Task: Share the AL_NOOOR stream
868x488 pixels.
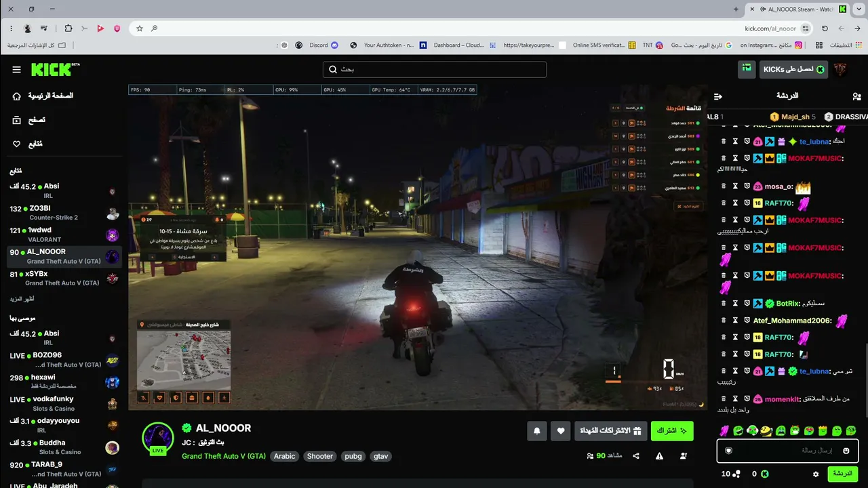Action: tap(636, 456)
